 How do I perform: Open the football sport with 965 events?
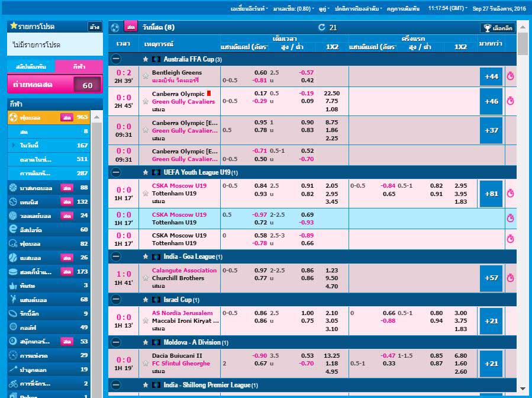[49, 117]
